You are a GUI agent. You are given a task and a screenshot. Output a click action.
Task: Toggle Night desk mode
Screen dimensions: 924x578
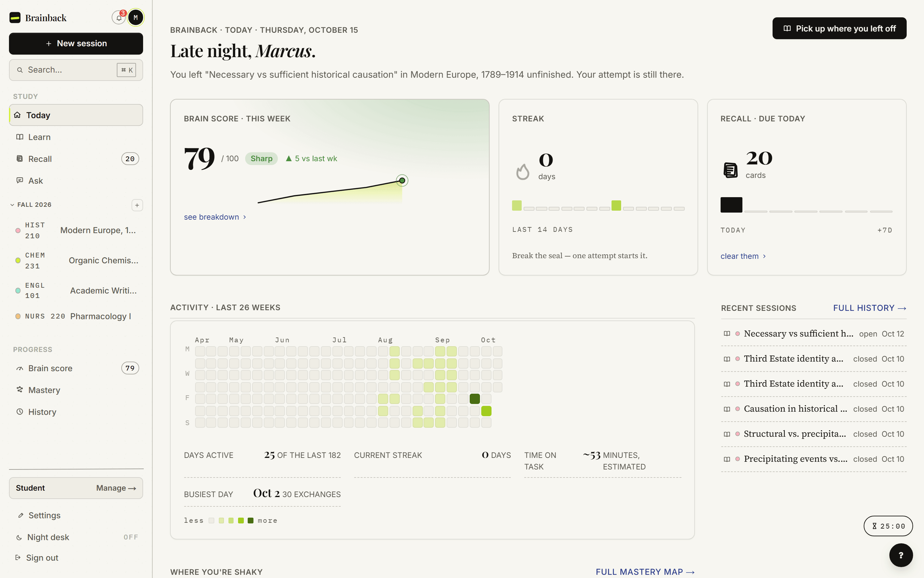point(76,537)
